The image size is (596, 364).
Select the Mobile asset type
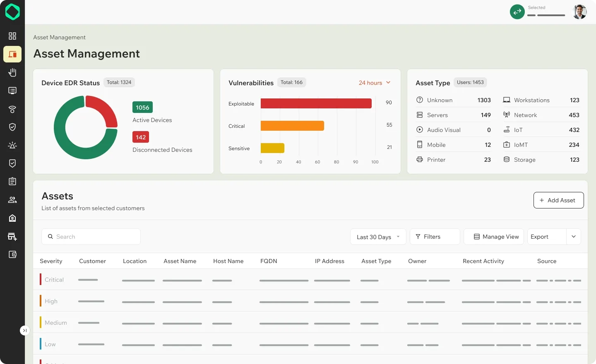coord(453,145)
